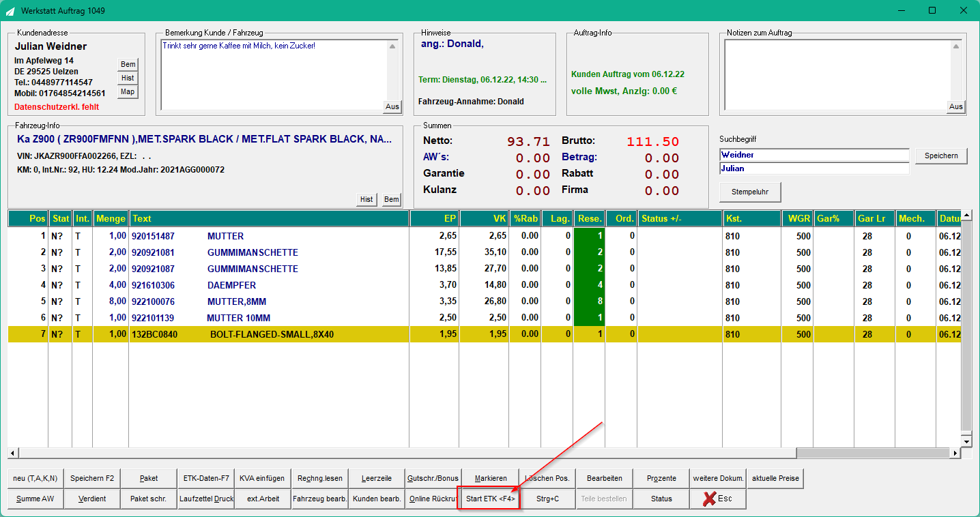Select row 922101139 MUTTER 10MM
This screenshot has height=517, width=980.
(x=485, y=318)
